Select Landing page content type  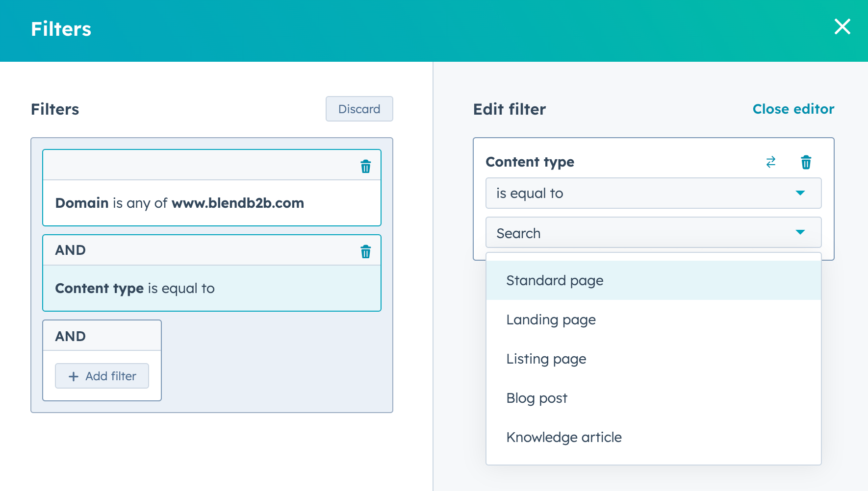[x=551, y=319]
